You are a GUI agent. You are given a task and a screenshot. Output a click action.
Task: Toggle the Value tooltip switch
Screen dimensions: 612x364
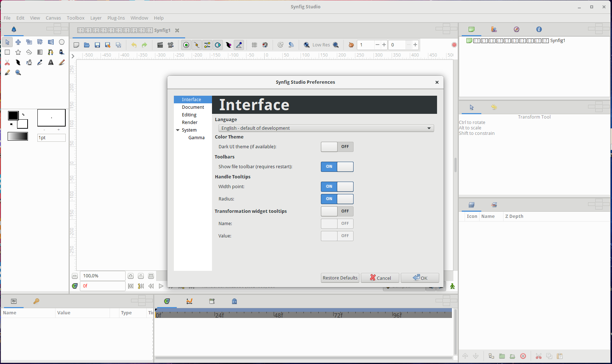coord(337,236)
